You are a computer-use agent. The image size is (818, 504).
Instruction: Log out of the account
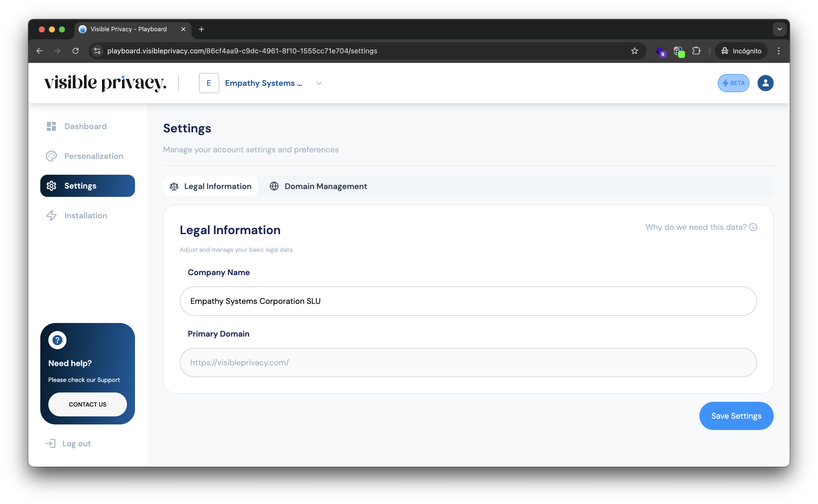point(68,443)
